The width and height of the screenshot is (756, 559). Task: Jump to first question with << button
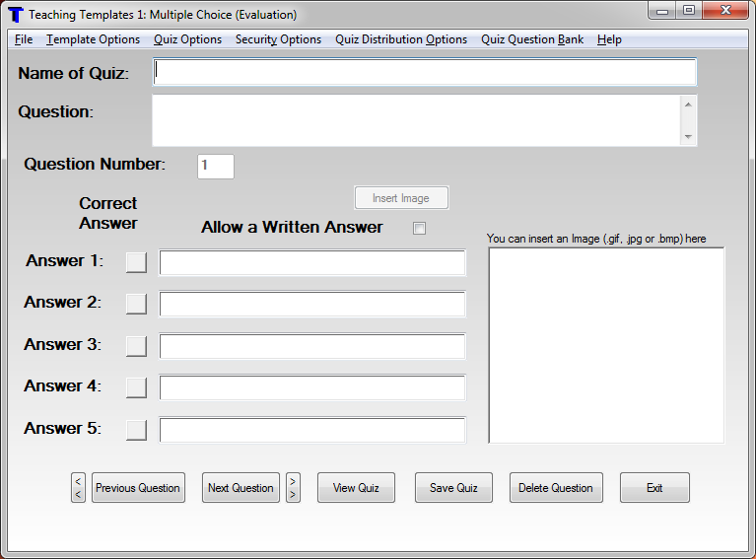(78, 488)
